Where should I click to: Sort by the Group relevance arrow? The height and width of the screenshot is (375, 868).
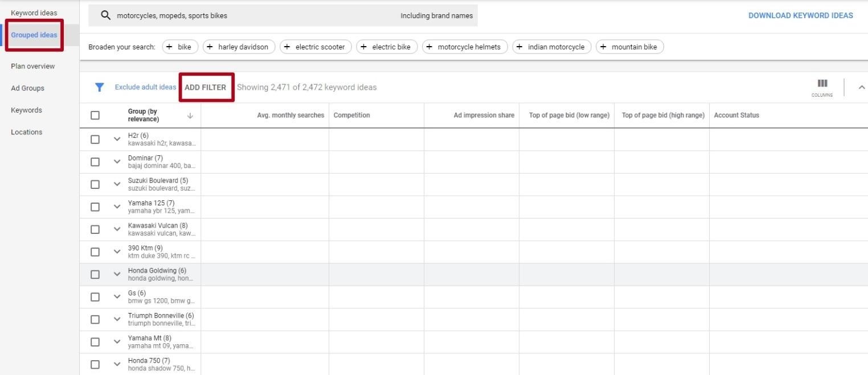190,116
